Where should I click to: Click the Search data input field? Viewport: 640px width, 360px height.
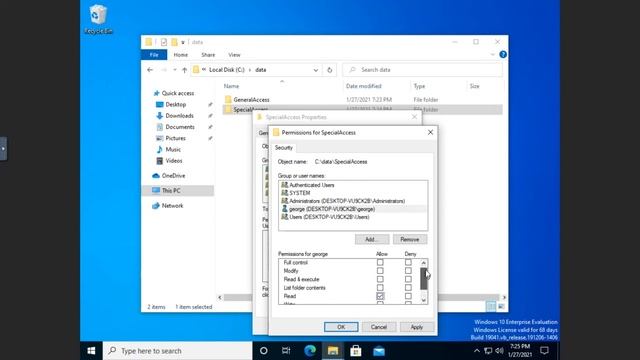coord(422,70)
